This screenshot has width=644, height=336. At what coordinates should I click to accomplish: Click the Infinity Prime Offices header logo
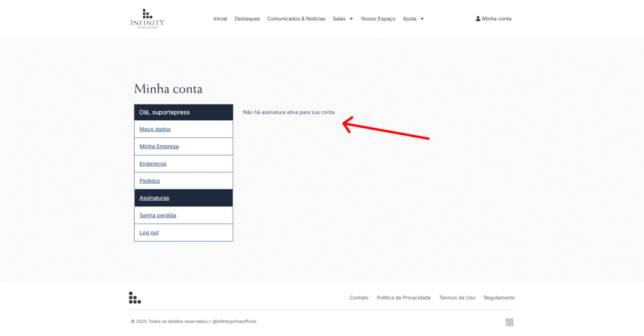pyautogui.click(x=147, y=19)
